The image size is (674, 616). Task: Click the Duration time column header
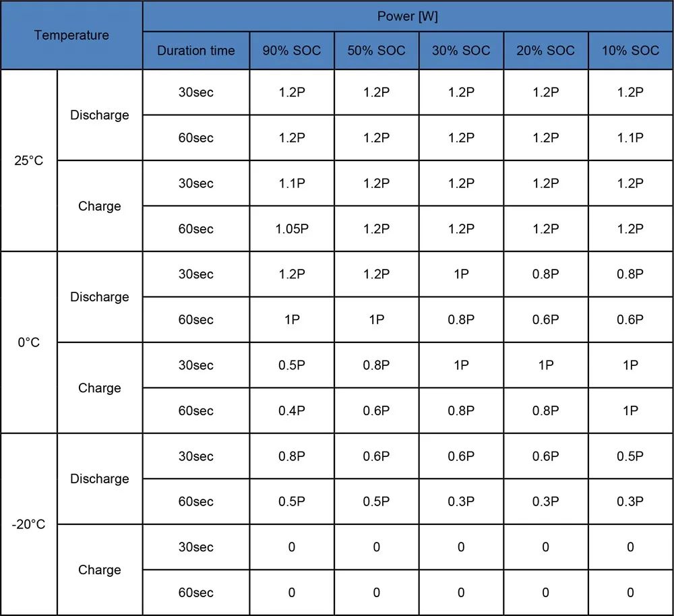click(x=195, y=51)
